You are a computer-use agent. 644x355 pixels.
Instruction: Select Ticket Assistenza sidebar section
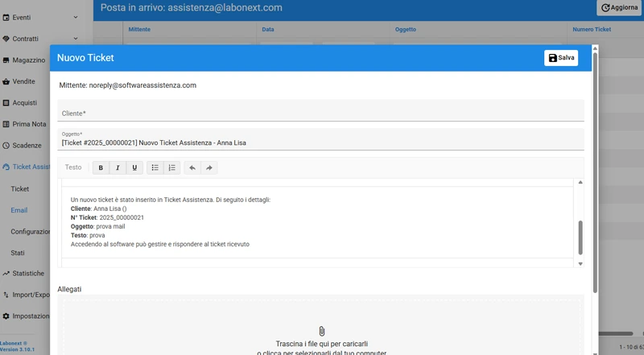click(31, 167)
